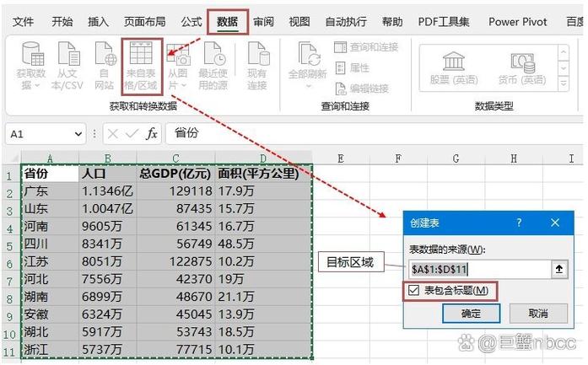Switch to the 插入 tab
This screenshot has height=365, width=588.
(x=98, y=22)
